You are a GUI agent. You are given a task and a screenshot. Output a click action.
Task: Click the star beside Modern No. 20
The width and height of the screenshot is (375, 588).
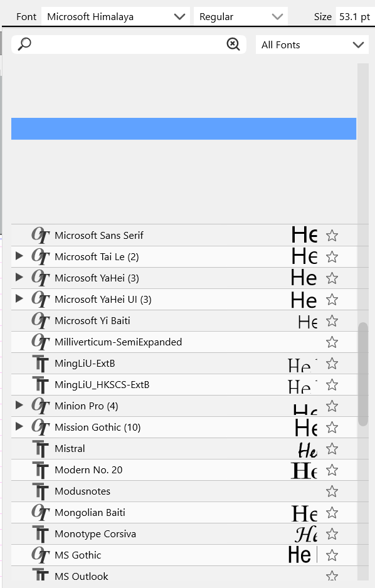[x=332, y=470]
